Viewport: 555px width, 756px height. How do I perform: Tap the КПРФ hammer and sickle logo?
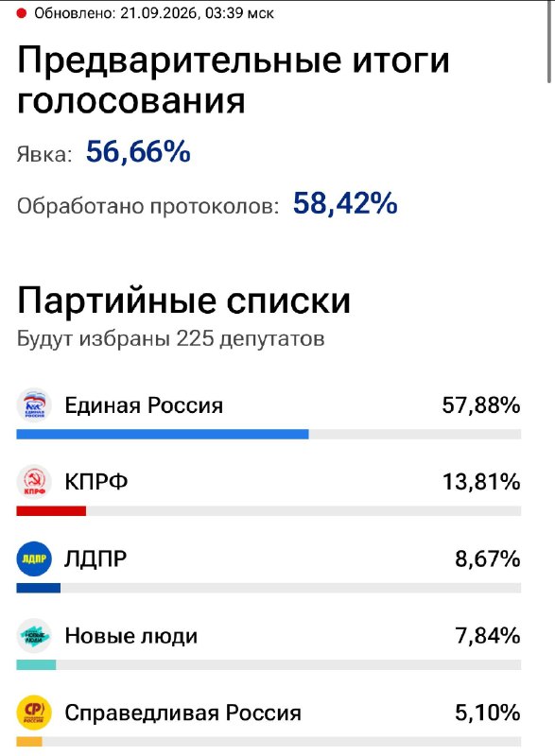click(34, 482)
